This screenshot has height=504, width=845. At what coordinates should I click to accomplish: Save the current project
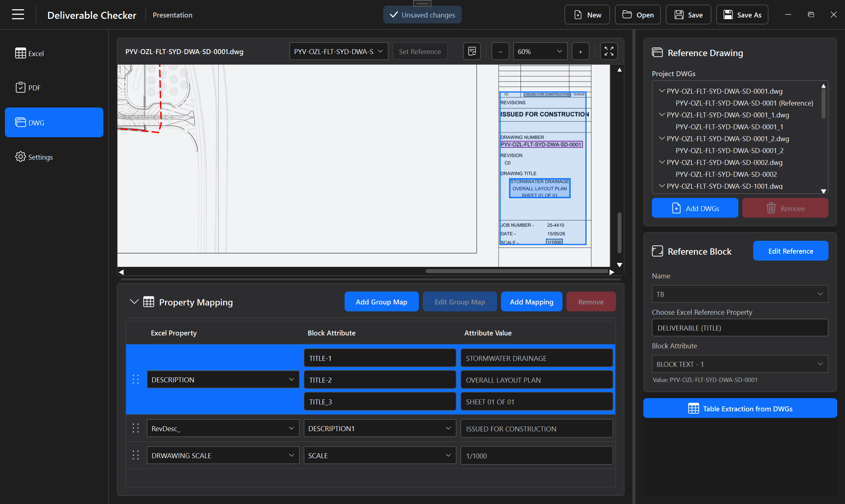click(x=688, y=15)
